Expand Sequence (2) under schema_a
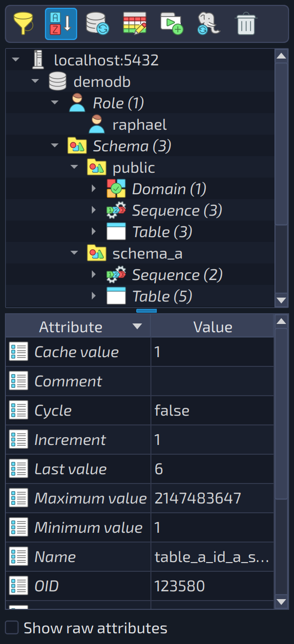The image size is (294, 644). click(94, 275)
